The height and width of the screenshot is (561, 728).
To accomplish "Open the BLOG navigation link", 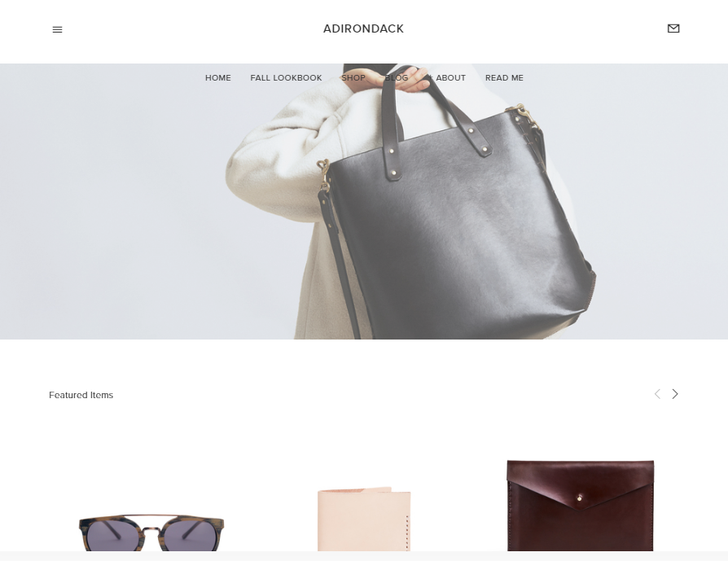I will [397, 77].
